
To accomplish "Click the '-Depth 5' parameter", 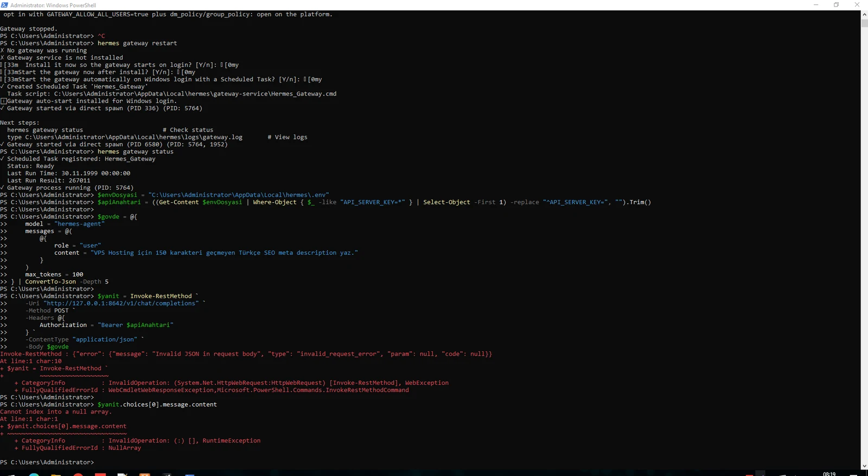I will [x=94, y=282].
